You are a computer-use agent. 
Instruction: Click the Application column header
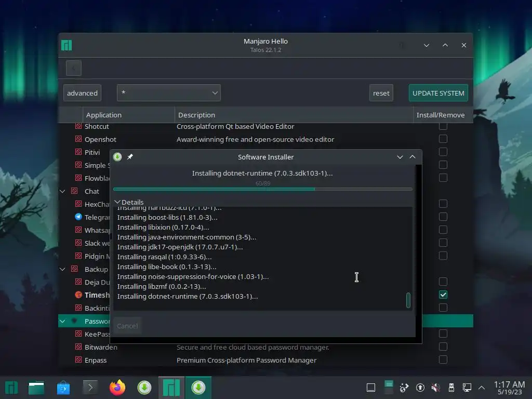coord(129,115)
